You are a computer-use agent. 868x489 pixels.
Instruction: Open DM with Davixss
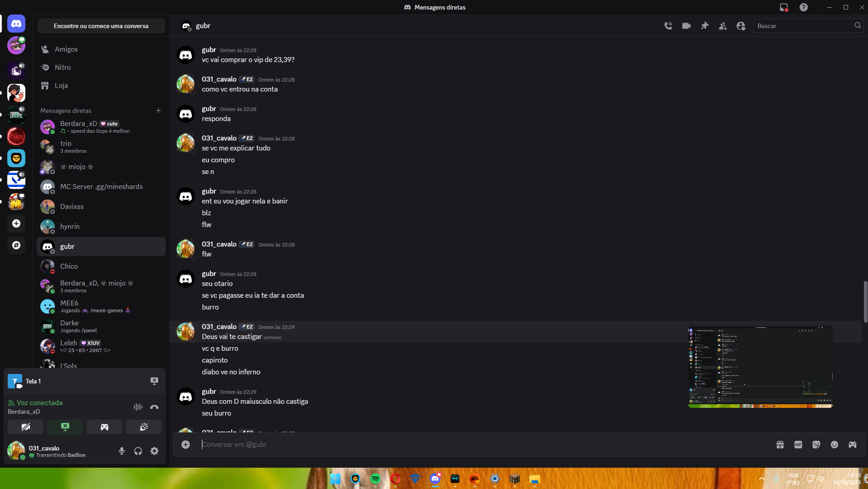(101, 207)
